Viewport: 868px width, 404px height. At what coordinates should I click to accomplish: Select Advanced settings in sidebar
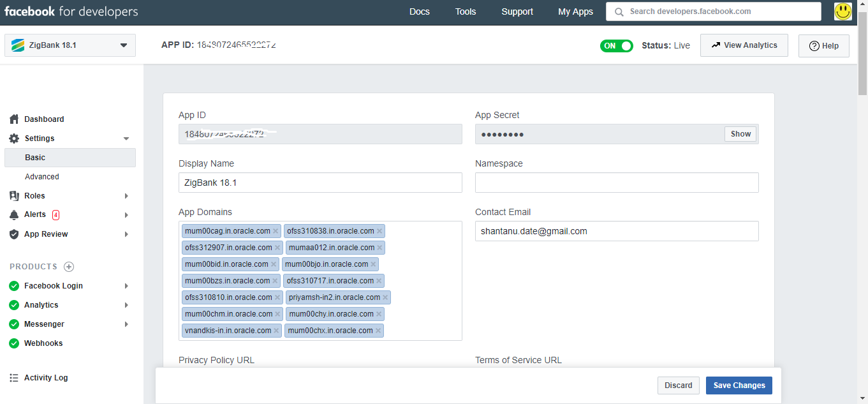tap(42, 177)
